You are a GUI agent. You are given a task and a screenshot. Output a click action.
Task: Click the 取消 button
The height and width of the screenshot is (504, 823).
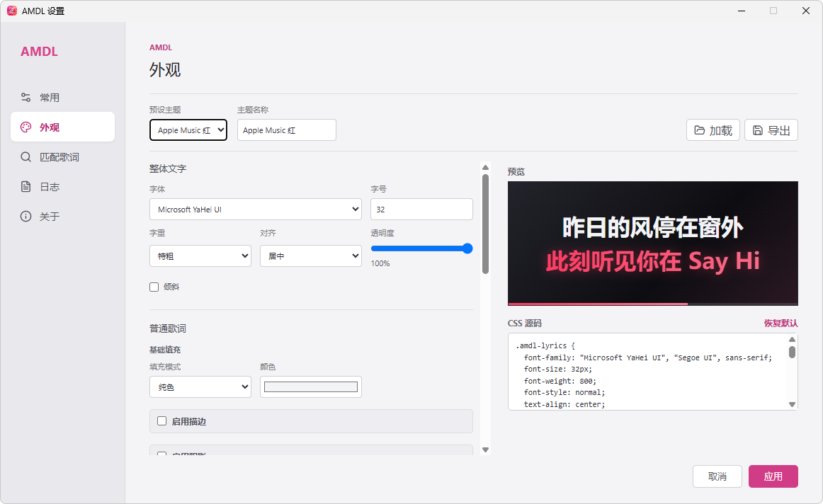pos(717,476)
